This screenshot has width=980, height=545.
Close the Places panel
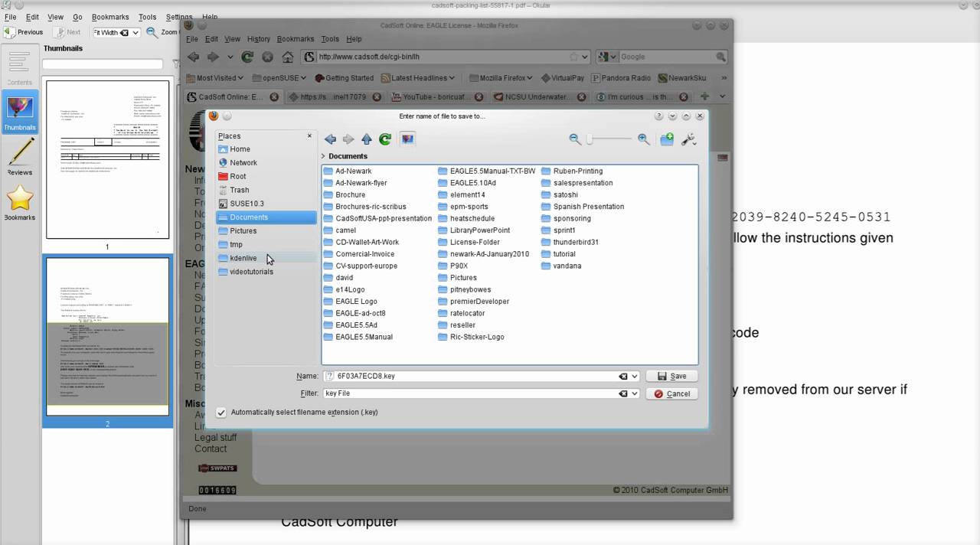click(x=309, y=135)
